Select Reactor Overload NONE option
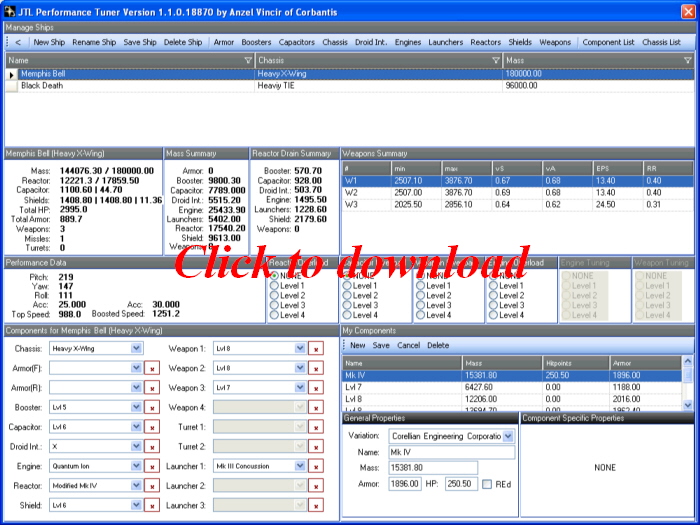Screen dimensions: 700x525 point(274,276)
